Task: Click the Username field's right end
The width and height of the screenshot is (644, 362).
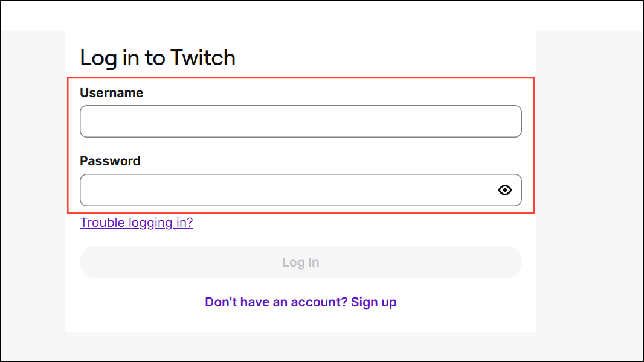Action: [x=511, y=121]
